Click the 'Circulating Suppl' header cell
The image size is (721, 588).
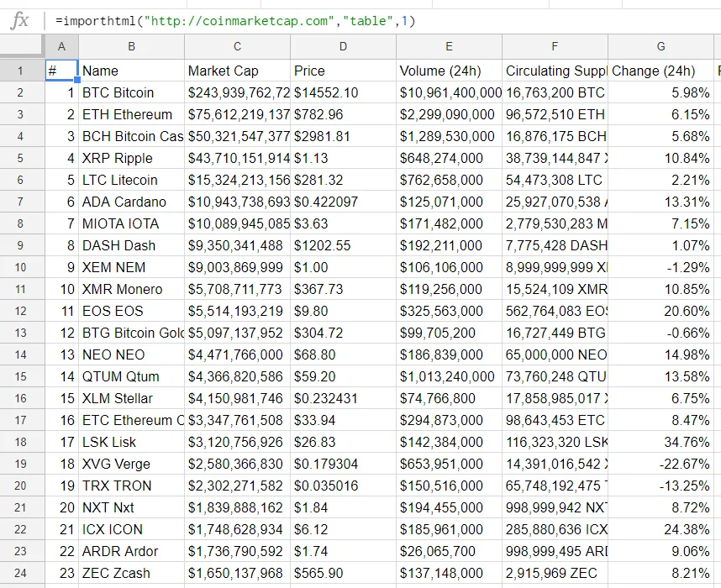coord(555,71)
